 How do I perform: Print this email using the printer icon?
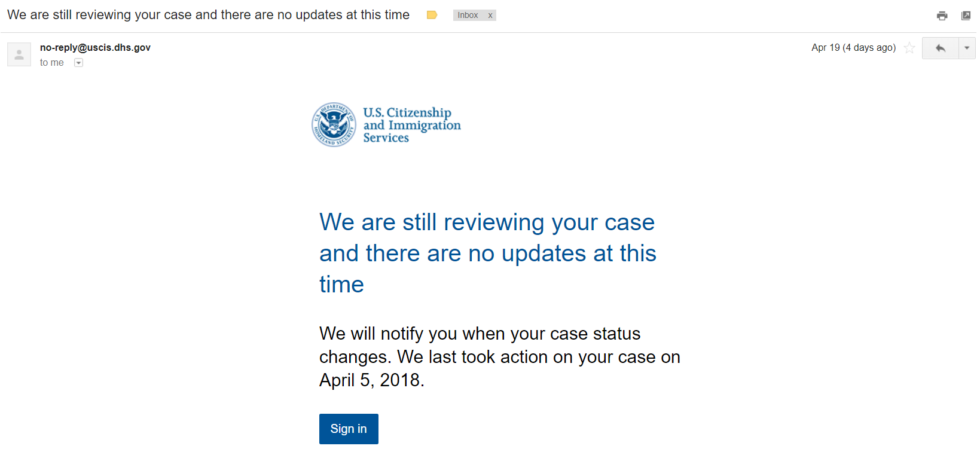(942, 16)
